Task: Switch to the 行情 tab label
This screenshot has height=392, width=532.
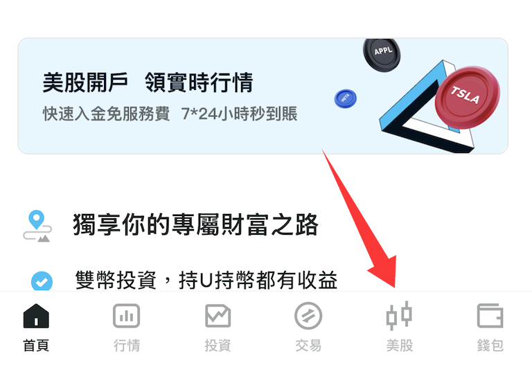Action: (127, 346)
